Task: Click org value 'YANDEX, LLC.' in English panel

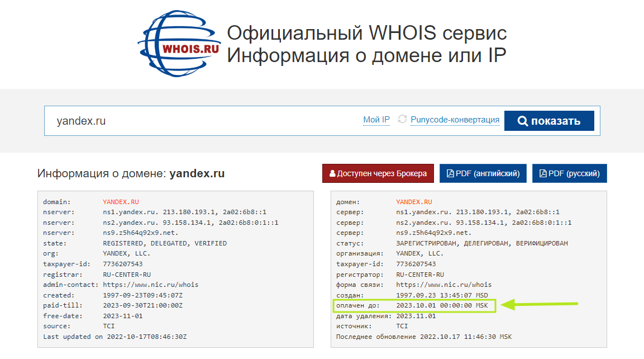Action: point(126,254)
